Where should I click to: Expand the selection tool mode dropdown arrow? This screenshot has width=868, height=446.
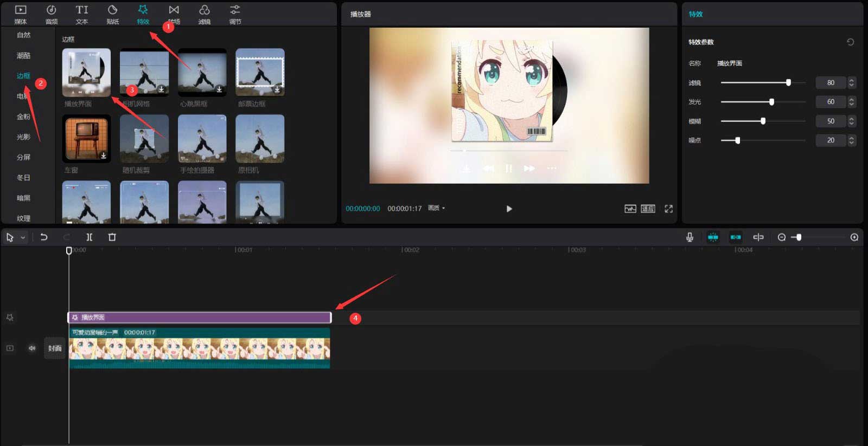click(23, 238)
